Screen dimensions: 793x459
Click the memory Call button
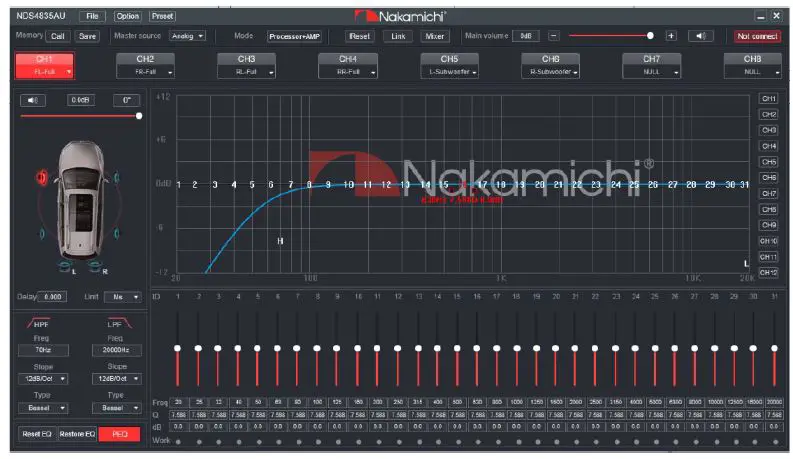[x=58, y=36]
